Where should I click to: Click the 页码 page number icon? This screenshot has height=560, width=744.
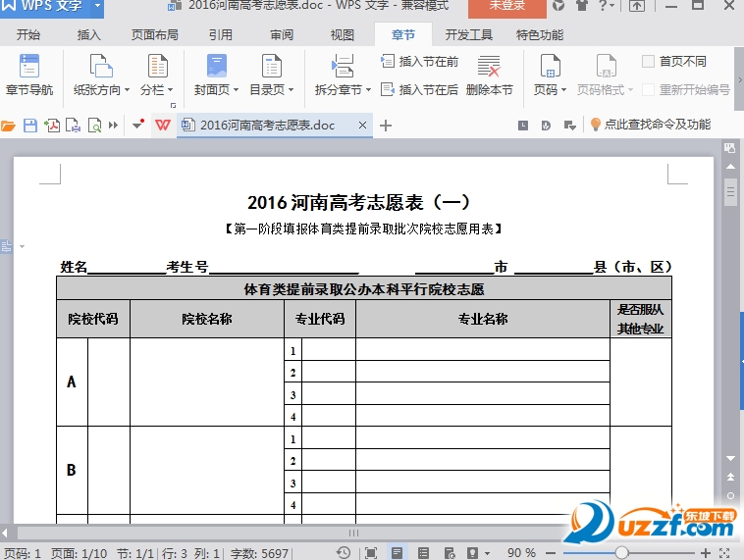click(x=550, y=66)
